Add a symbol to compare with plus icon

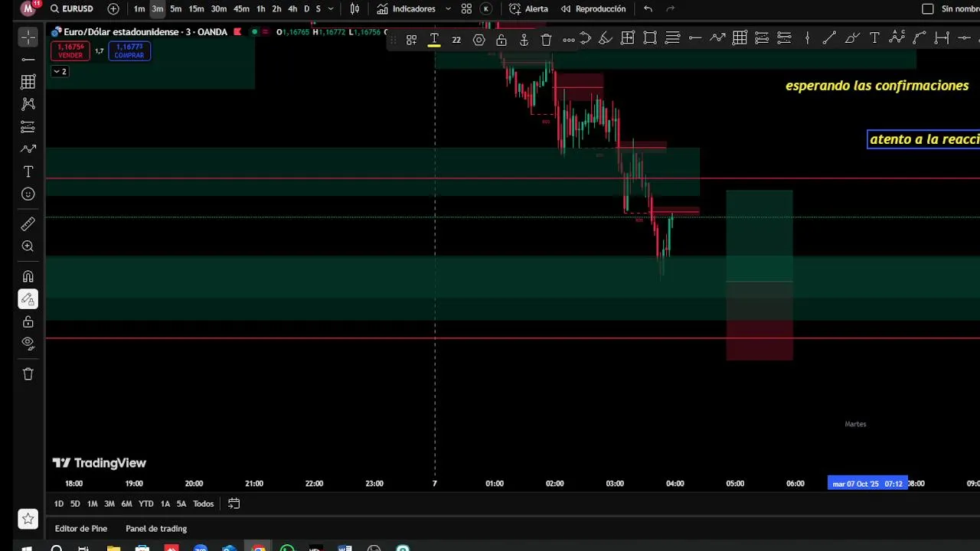tap(113, 8)
